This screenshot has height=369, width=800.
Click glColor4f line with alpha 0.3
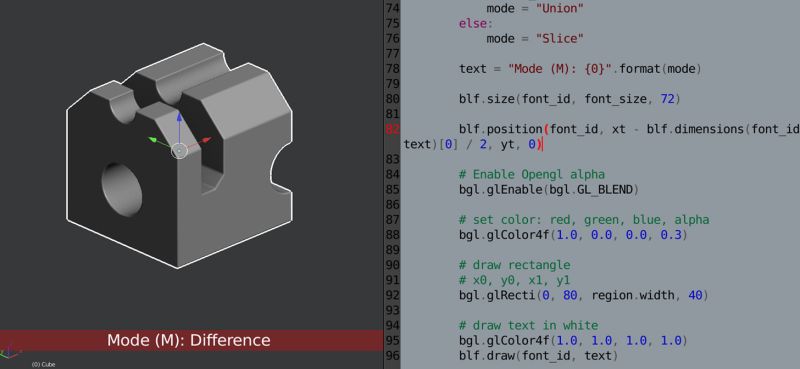point(573,235)
